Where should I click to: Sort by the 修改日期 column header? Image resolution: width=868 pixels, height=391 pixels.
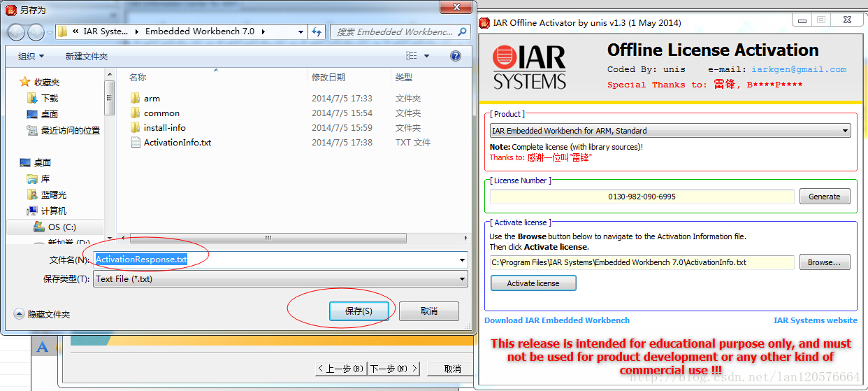click(x=328, y=77)
